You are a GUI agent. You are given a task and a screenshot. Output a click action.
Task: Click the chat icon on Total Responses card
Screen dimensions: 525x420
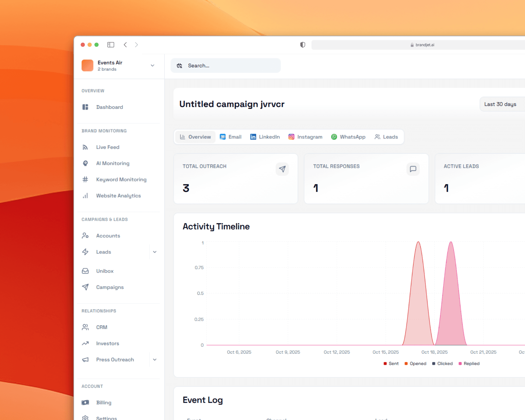tap(413, 169)
